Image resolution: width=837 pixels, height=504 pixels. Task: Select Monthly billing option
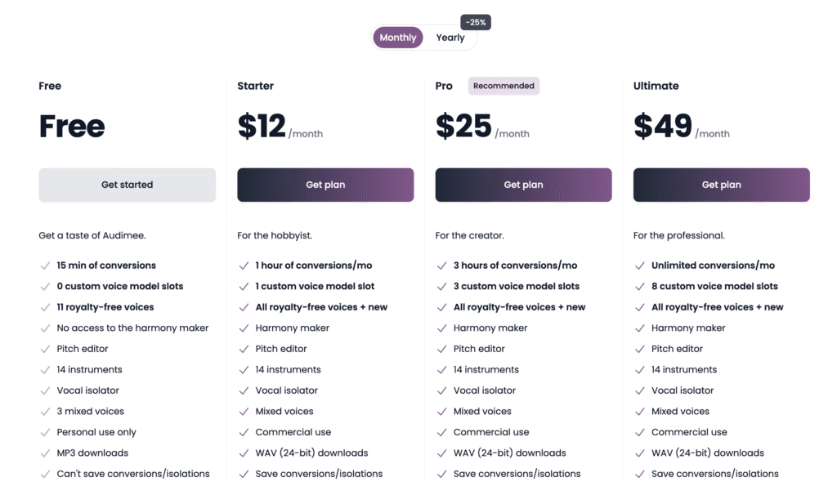(398, 38)
